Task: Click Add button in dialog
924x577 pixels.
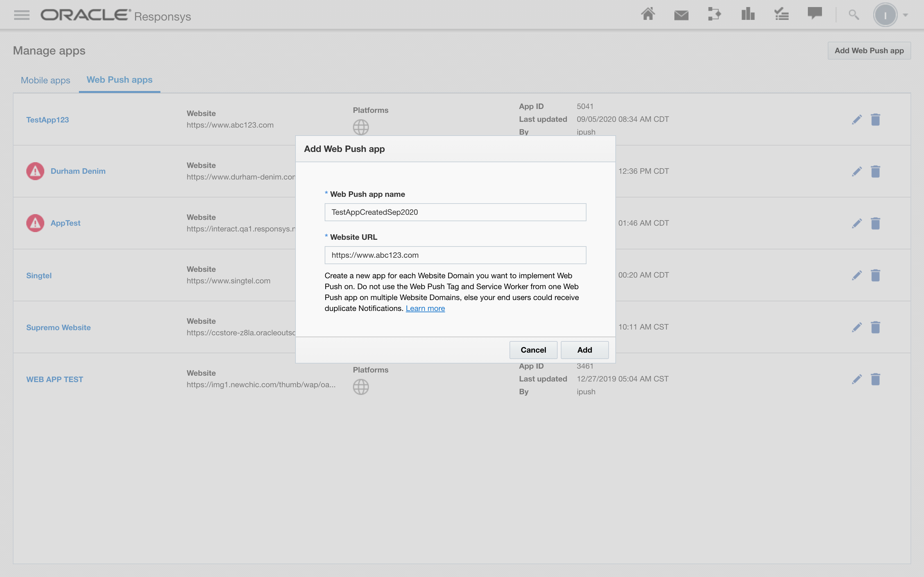Action: pos(584,349)
